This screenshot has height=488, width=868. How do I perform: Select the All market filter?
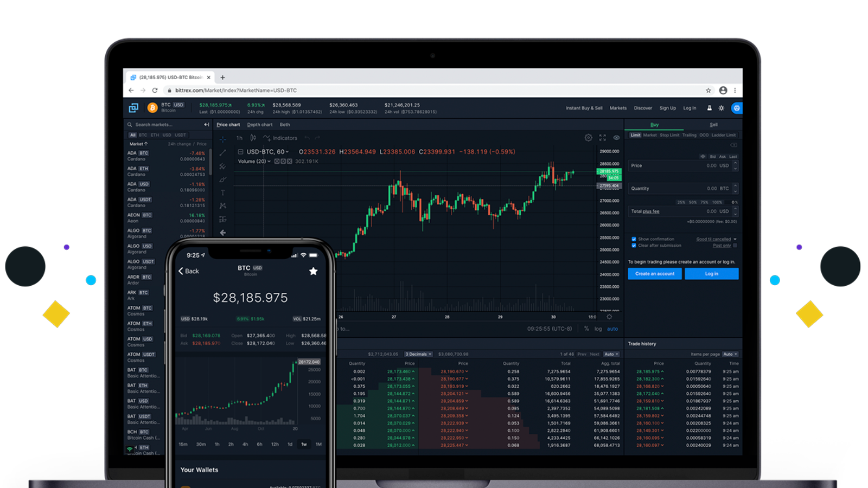pyautogui.click(x=132, y=135)
